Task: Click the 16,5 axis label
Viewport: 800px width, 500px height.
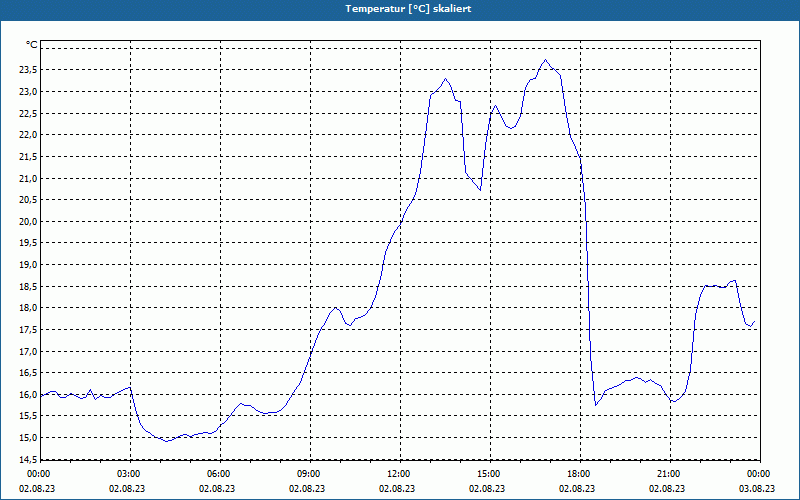Action: tap(28, 372)
